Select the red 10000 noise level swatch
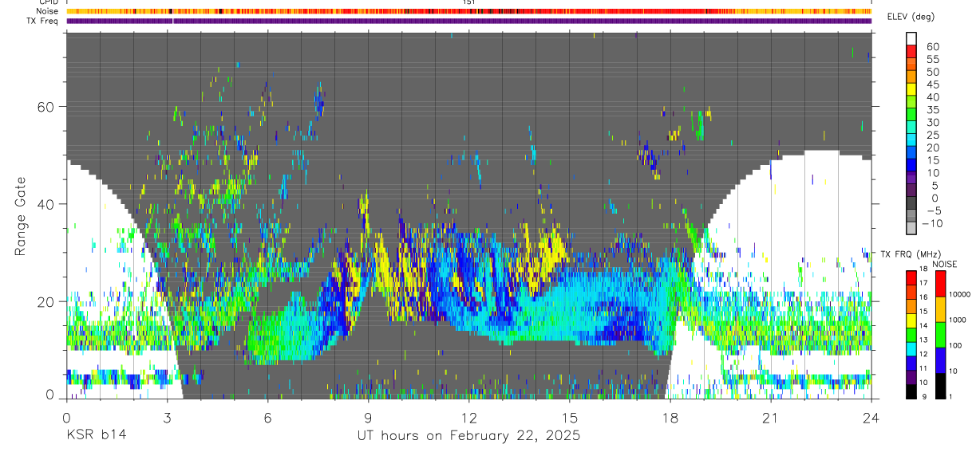The width and height of the screenshot is (980, 452). point(941,283)
